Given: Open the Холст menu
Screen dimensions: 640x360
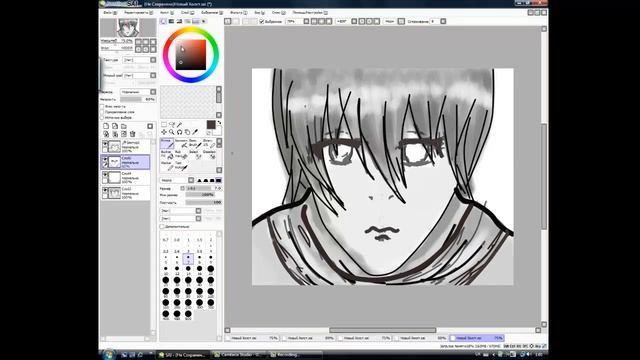Looking at the screenshot, I should tap(166, 13).
